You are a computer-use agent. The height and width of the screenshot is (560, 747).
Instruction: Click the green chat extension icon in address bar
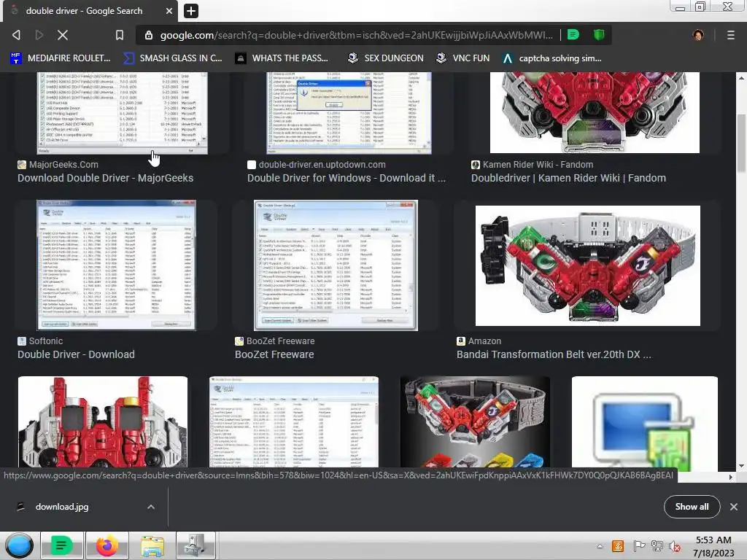click(573, 35)
